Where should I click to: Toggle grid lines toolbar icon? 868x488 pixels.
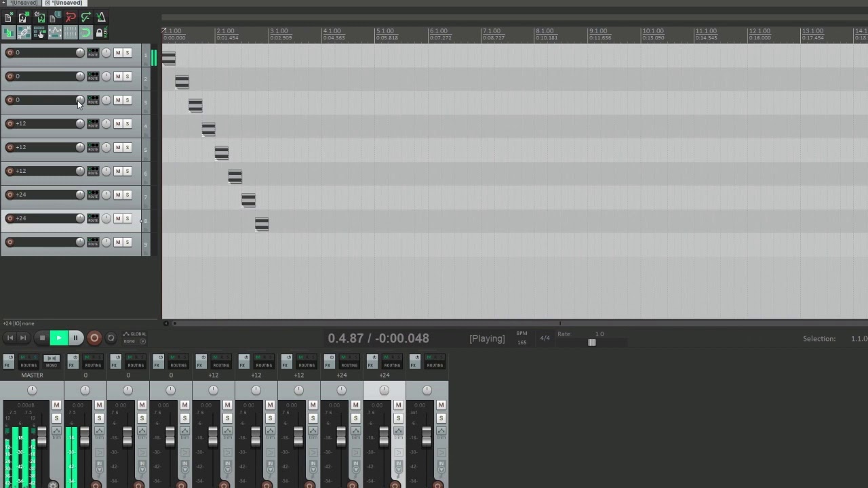[x=71, y=32]
